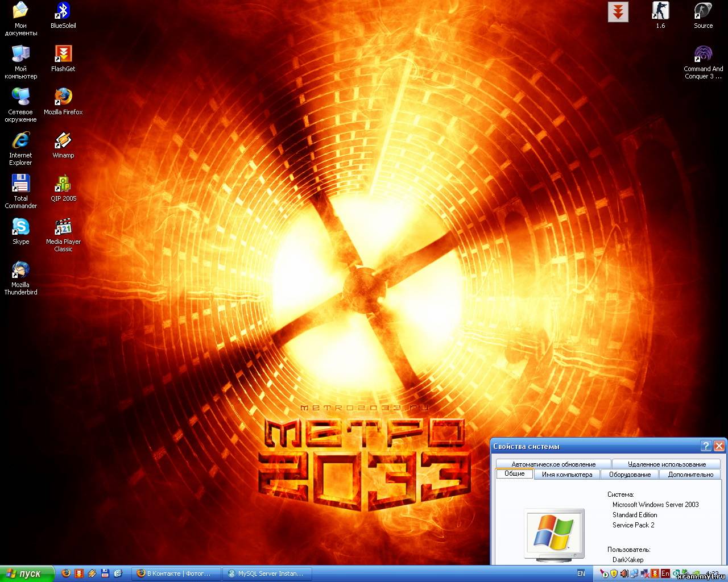
Task: Click the Свойства системы title bar
Action: 594,446
